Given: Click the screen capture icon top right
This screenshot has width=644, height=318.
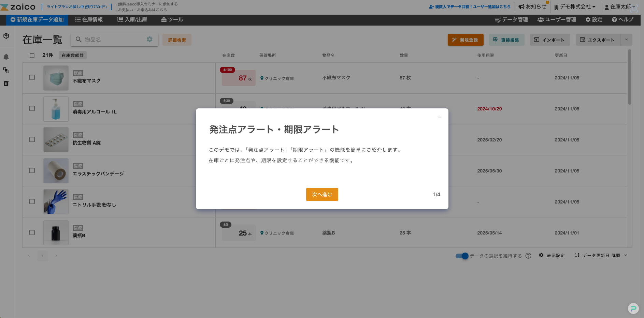Looking at the screenshot, I should pos(634,8).
